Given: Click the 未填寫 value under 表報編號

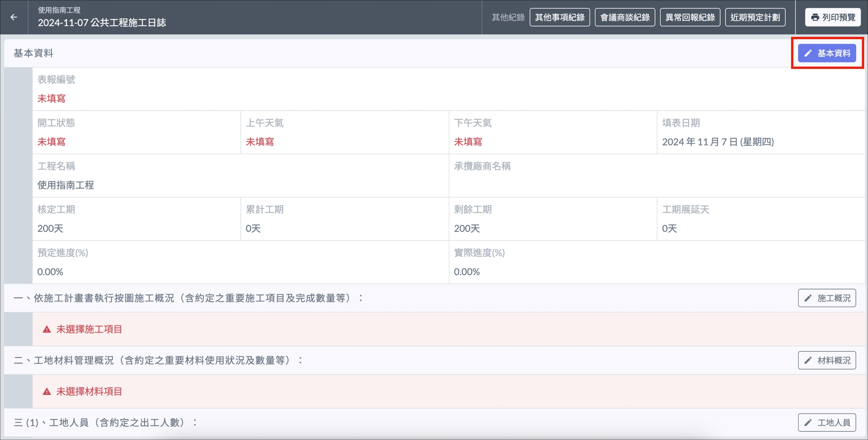Looking at the screenshot, I should [52, 98].
